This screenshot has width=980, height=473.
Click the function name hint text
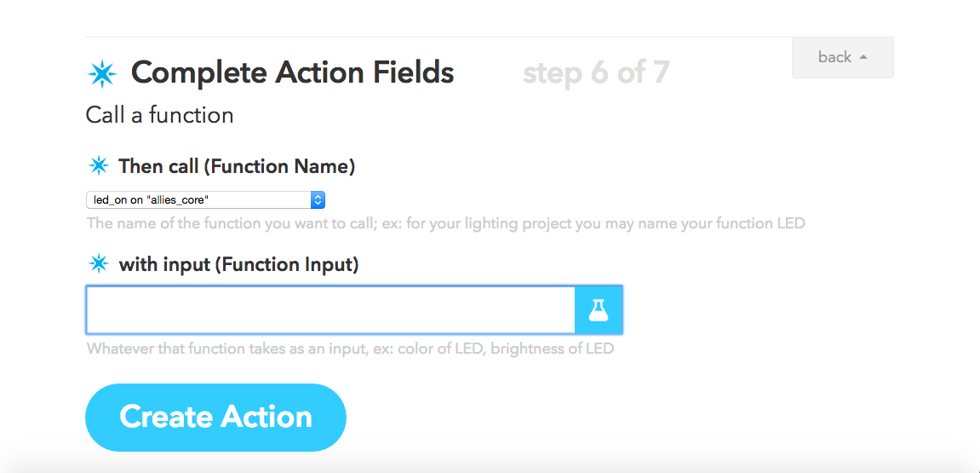[x=445, y=224]
